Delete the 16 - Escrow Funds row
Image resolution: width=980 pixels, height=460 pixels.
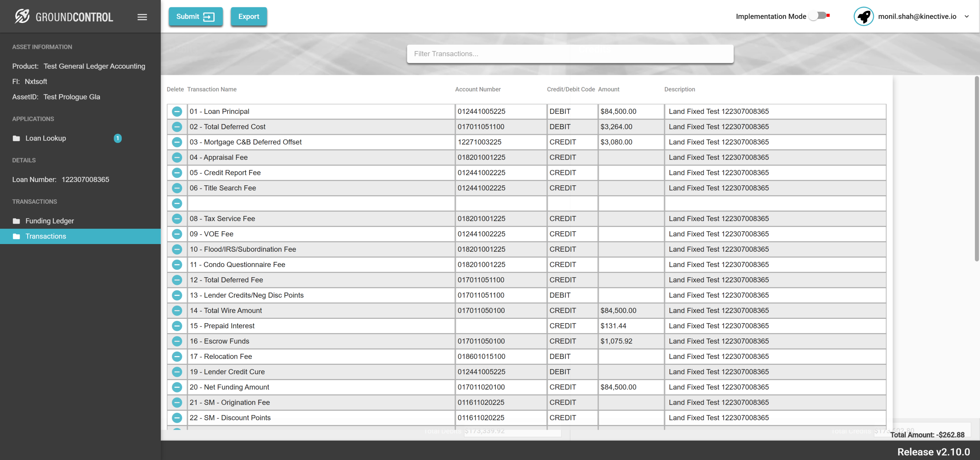pyautogui.click(x=177, y=341)
